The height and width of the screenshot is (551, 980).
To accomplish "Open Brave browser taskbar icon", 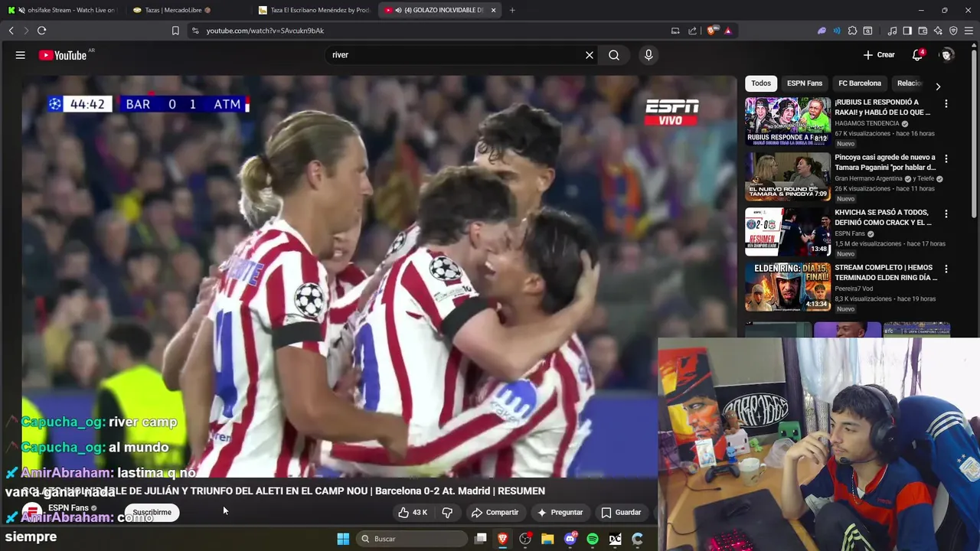I will click(502, 539).
